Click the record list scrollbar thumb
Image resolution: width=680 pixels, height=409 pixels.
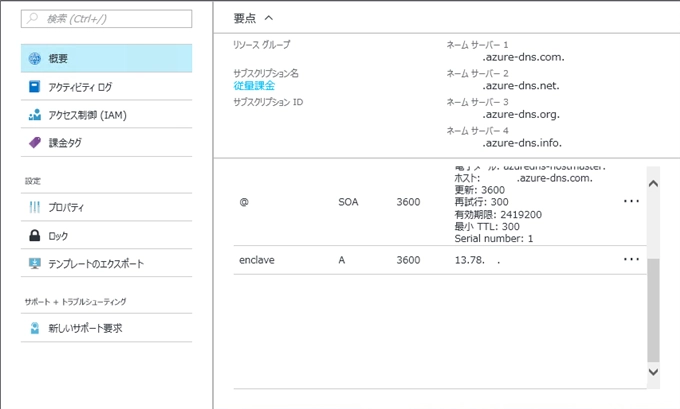pyautogui.click(x=653, y=310)
